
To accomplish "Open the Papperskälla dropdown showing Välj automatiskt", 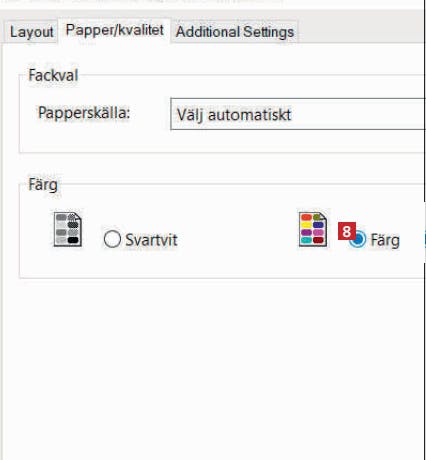I will [x=298, y=114].
